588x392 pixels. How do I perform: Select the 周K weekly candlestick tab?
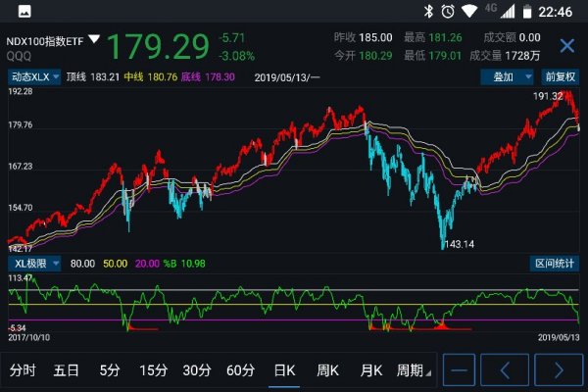[327, 370]
